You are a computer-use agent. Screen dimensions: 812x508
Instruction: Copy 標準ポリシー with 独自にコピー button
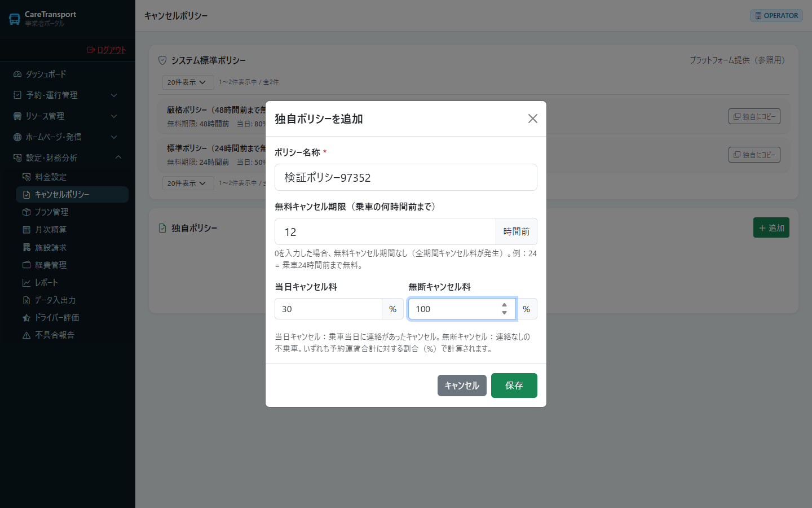click(754, 155)
